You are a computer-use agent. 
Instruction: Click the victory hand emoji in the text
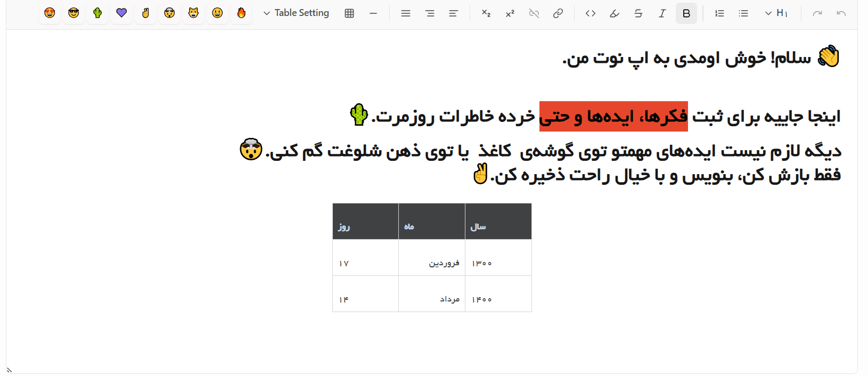click(480, 174)
